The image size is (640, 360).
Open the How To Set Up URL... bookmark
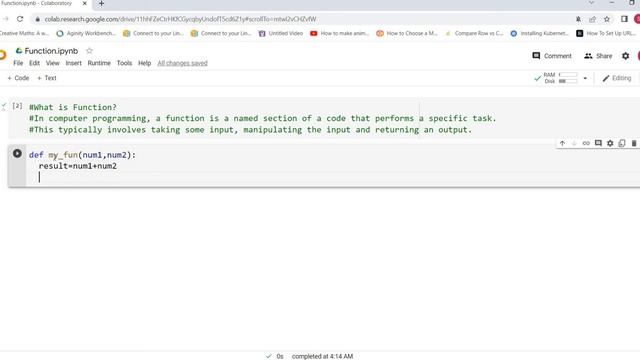(607, 33)
